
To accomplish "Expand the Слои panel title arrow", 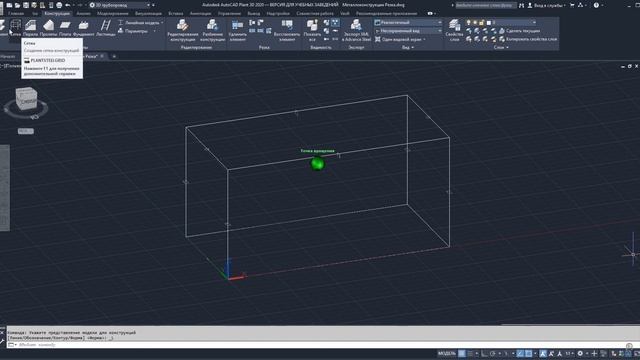I will pyautogui.click(x=507, y=48).
